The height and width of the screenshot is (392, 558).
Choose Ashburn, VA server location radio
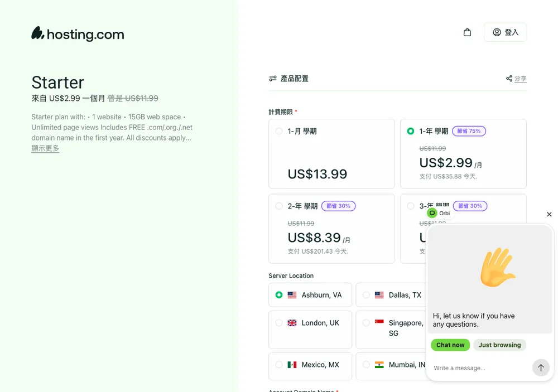[x=279, y=295]
